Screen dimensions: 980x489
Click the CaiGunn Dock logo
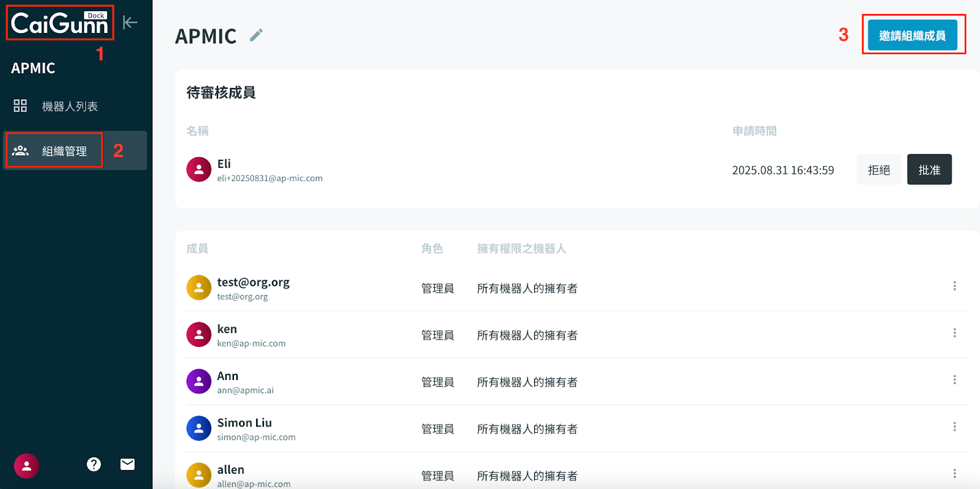(59, 23)
